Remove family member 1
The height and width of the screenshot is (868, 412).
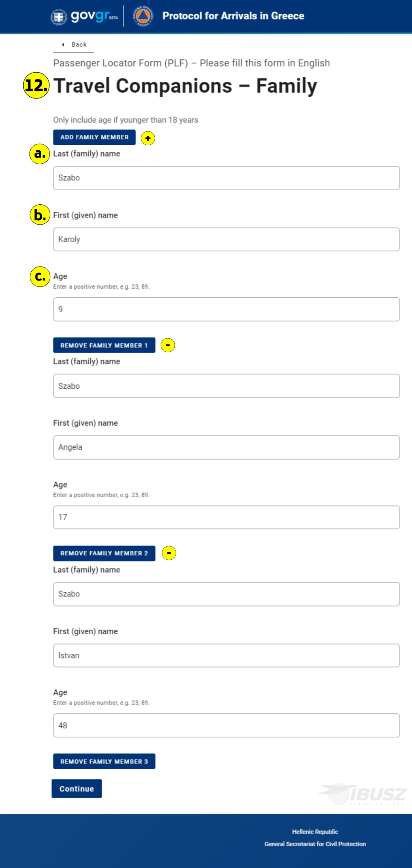point(104,345)
